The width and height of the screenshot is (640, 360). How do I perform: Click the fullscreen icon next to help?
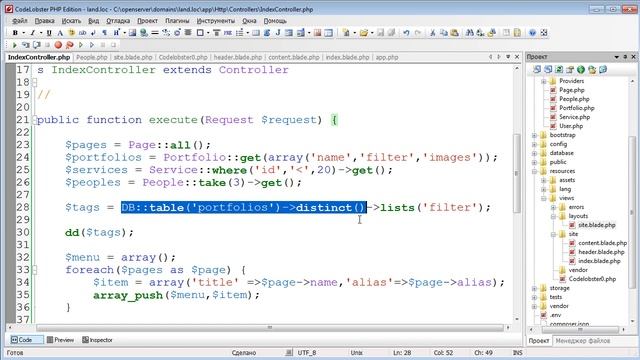544,33
